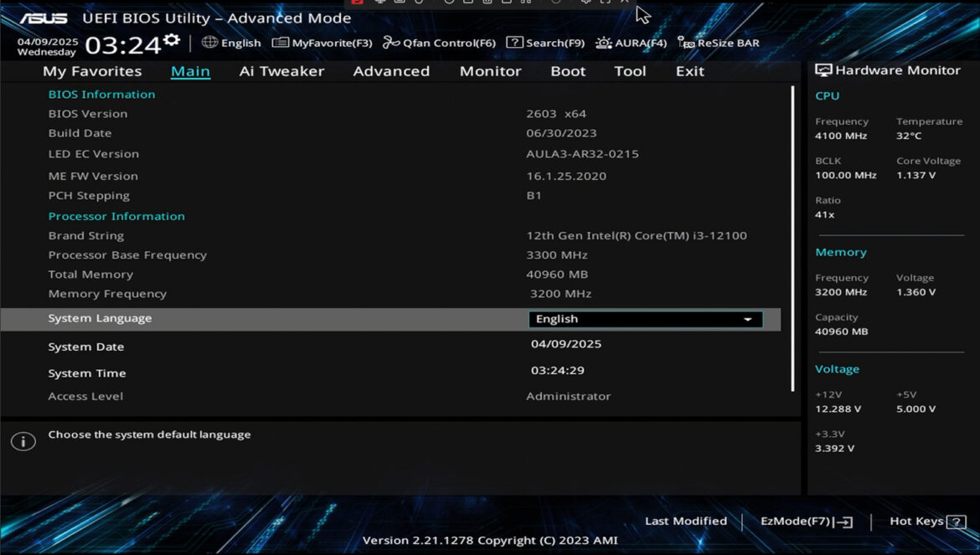Screen dimensions: 980x555
Task: Open the Ai Tweaker tab
Action: (282, 71)
